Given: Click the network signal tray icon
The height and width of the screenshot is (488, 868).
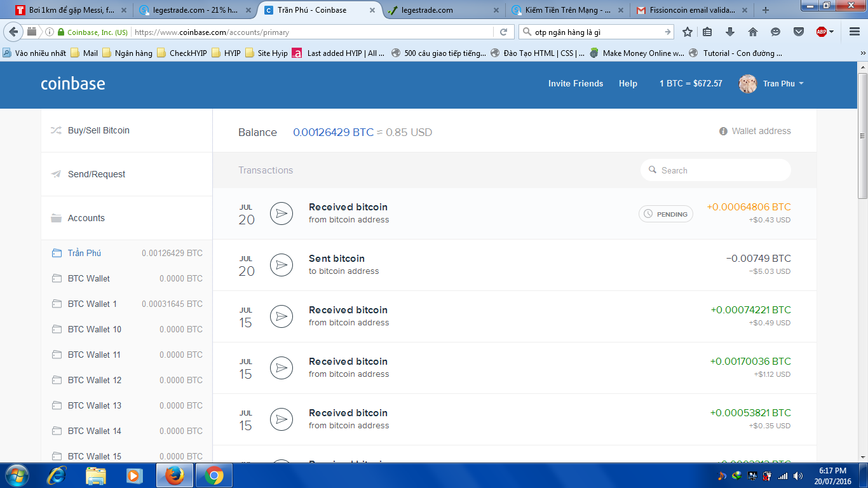Looking at the screenshot, I should click(x=783, y=476).
